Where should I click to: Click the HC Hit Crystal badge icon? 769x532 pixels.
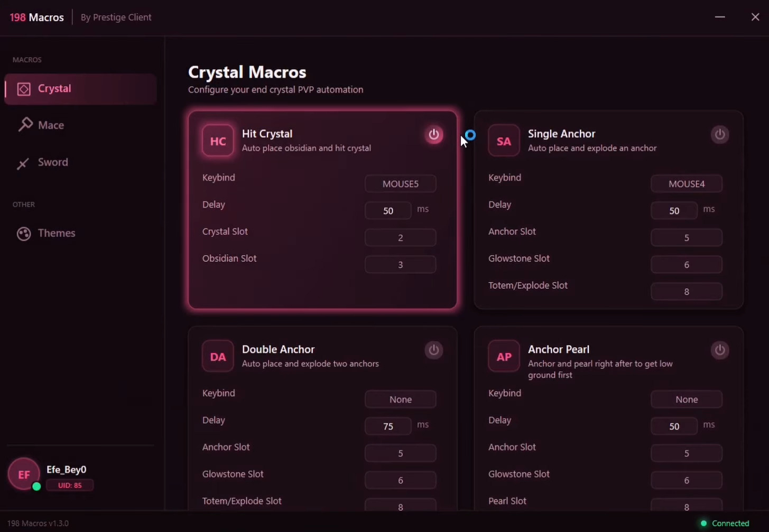[217, 141]
